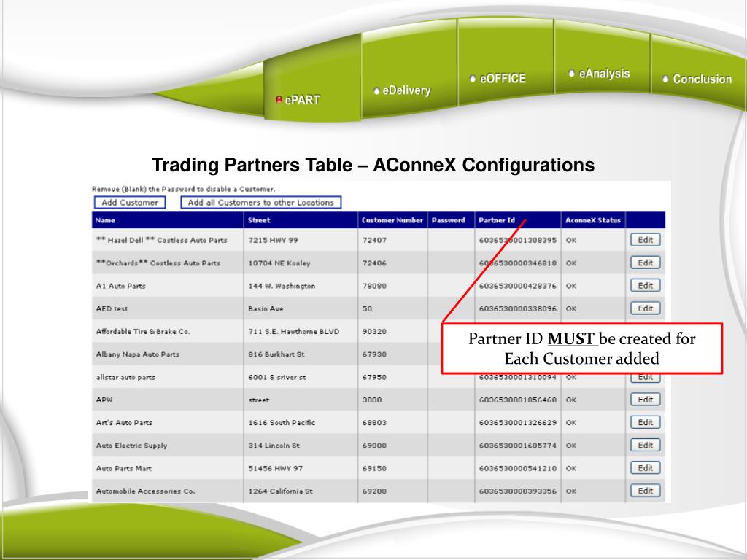Select partner ID 6036530000541210

tap(518, 469)
